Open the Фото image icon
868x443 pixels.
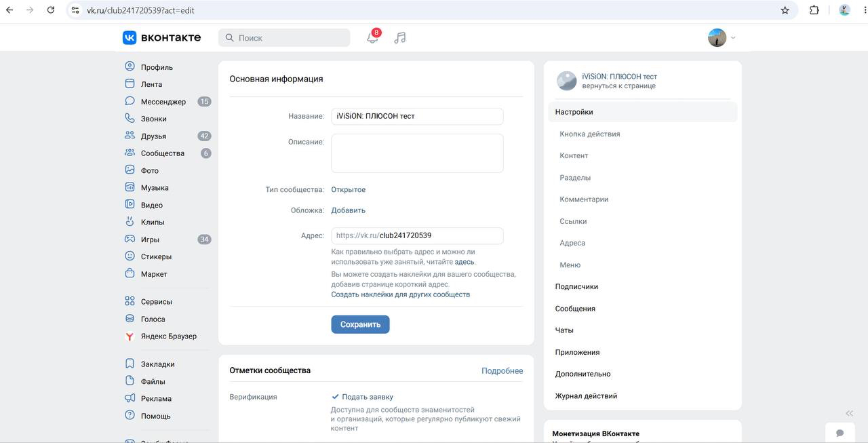coord(130,170)
